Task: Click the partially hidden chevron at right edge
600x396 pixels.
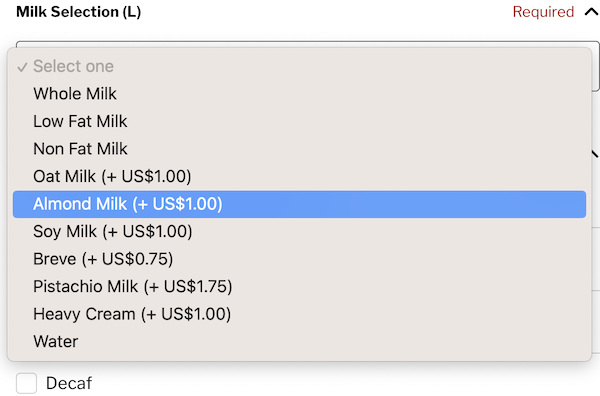Action: tap(595, 154)
